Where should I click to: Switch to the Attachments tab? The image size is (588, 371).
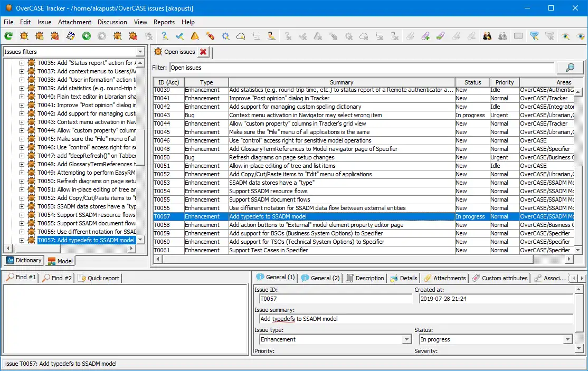tap(444, 278)
